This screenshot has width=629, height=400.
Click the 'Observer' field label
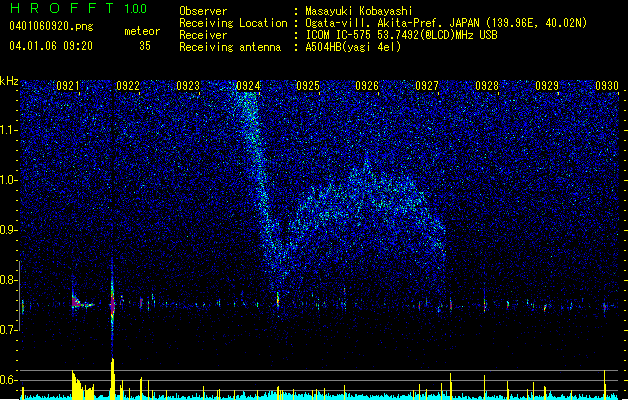[203, 11]
